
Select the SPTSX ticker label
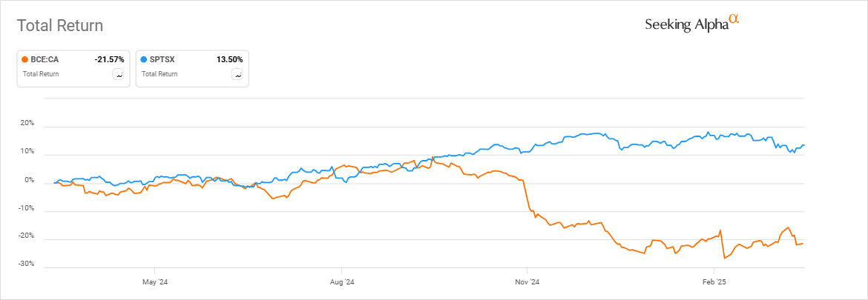coord(162,59)
